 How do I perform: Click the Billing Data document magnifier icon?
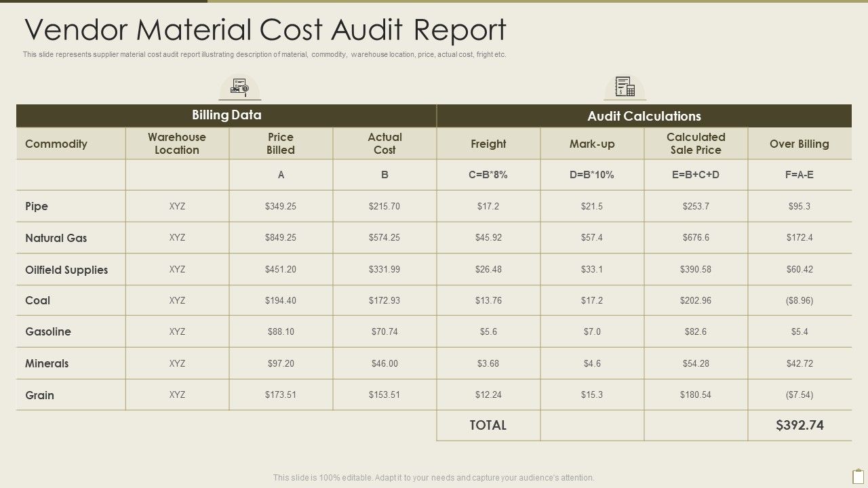coord(240,87)
